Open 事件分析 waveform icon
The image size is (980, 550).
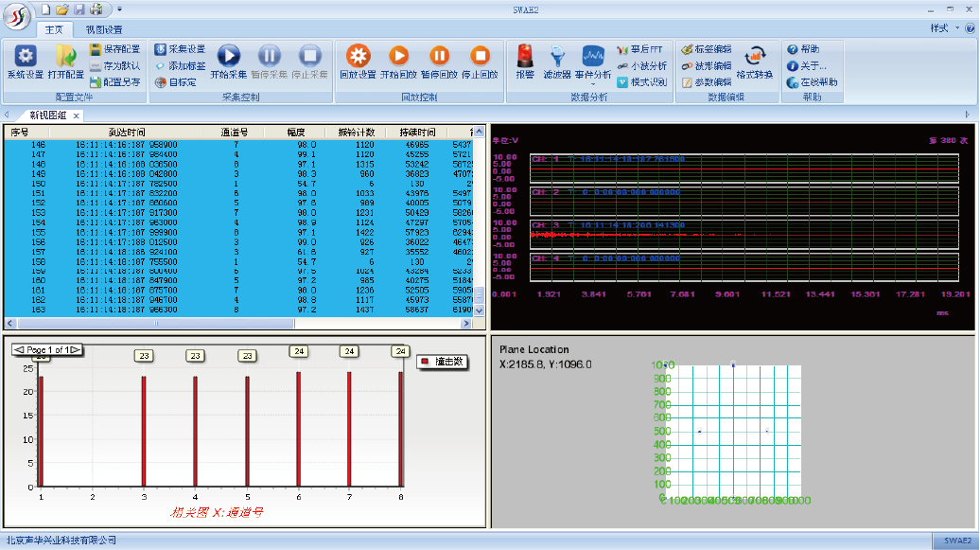593,56
